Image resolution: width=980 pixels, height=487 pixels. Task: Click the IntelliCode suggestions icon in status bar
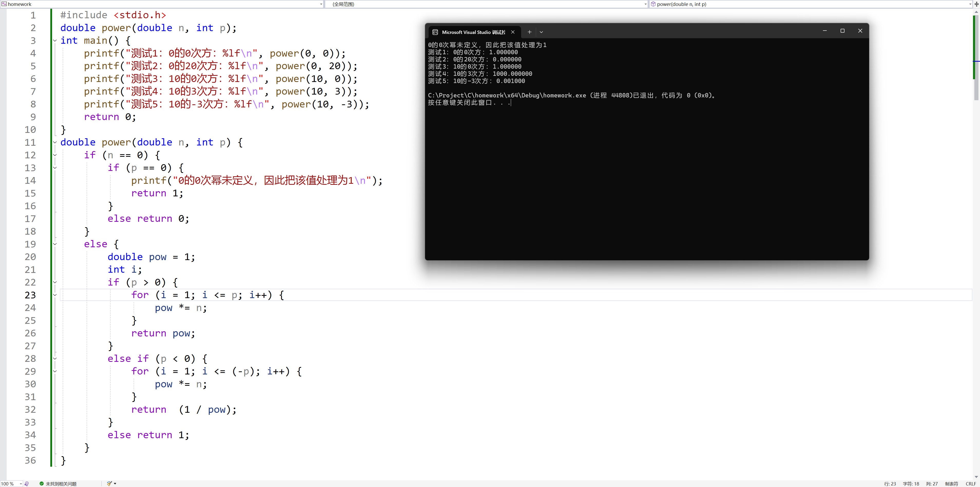click(27, 484)
